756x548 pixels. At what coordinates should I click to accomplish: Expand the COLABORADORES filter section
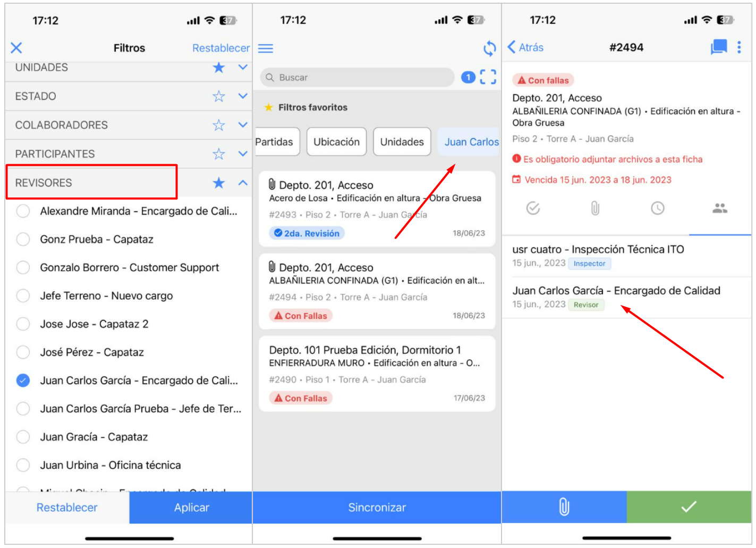tap(243, 125)
